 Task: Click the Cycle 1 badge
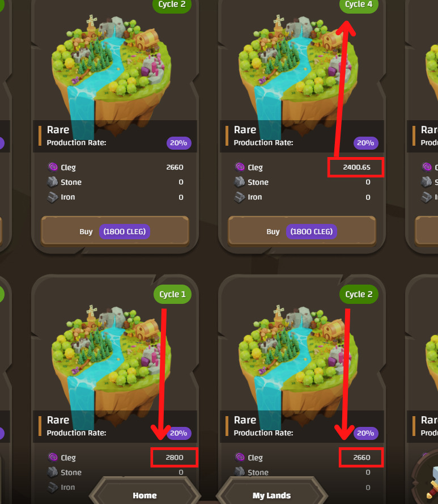point(172,294)
